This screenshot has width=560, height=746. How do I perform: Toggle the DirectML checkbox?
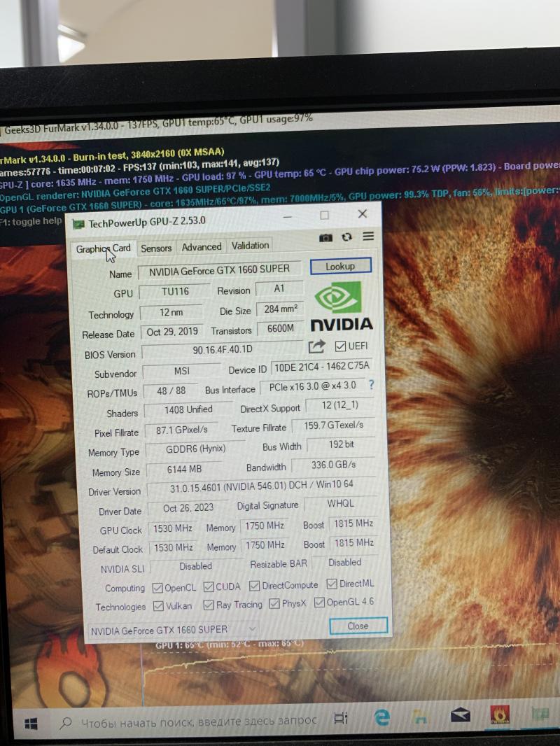332,584
